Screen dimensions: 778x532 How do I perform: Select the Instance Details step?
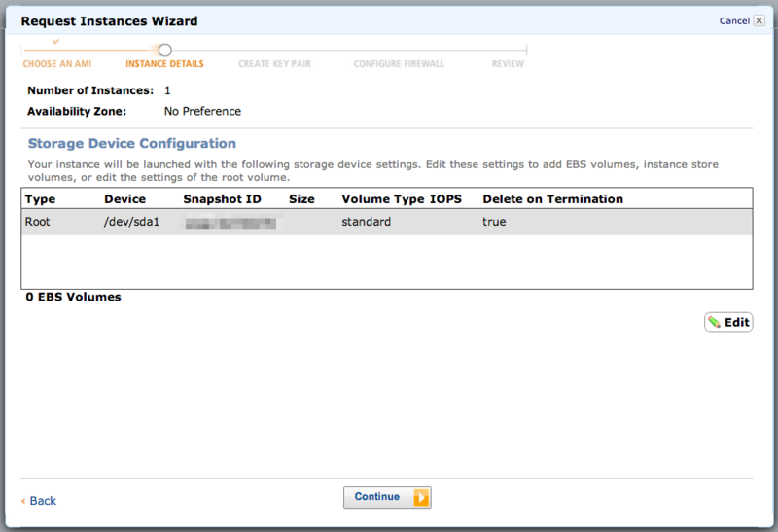pyautogui.click(x=164, y=64)
